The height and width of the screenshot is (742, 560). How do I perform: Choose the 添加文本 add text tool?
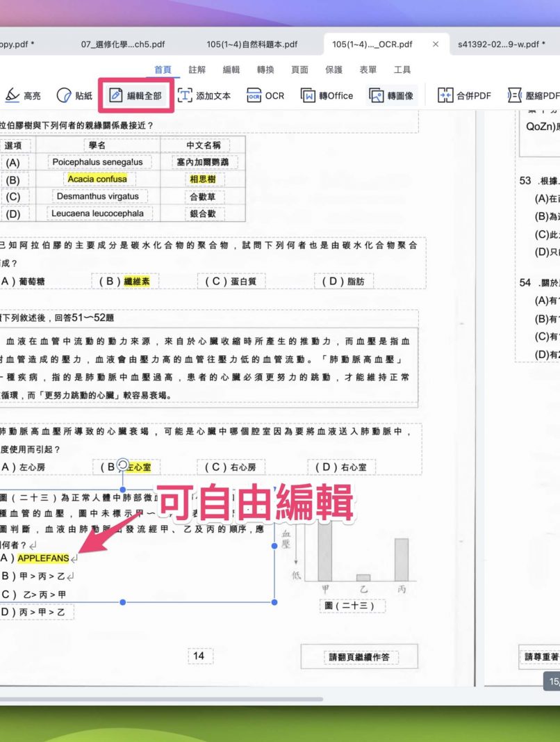[186, 95]
